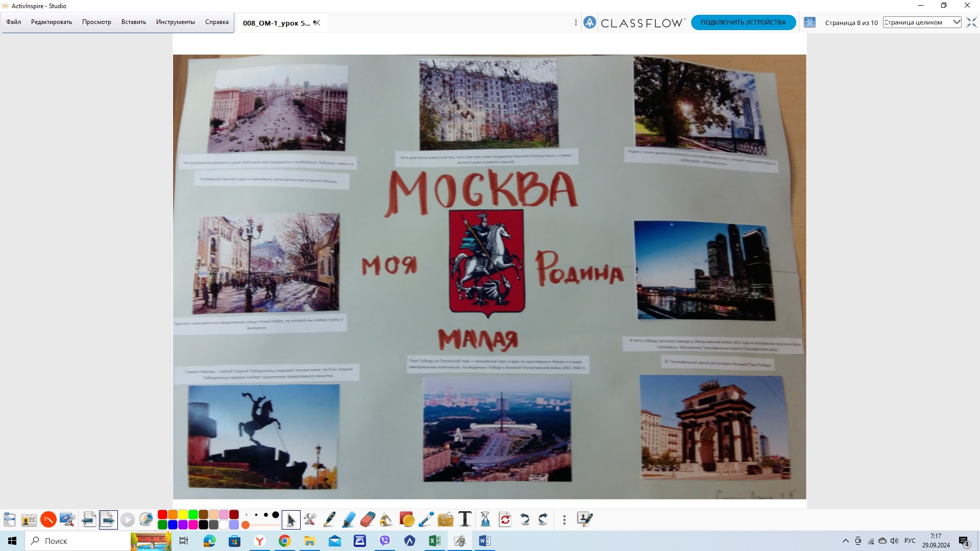Click the ExpressPoll play icon
The image size is (980, 551).
click(128, 520)
